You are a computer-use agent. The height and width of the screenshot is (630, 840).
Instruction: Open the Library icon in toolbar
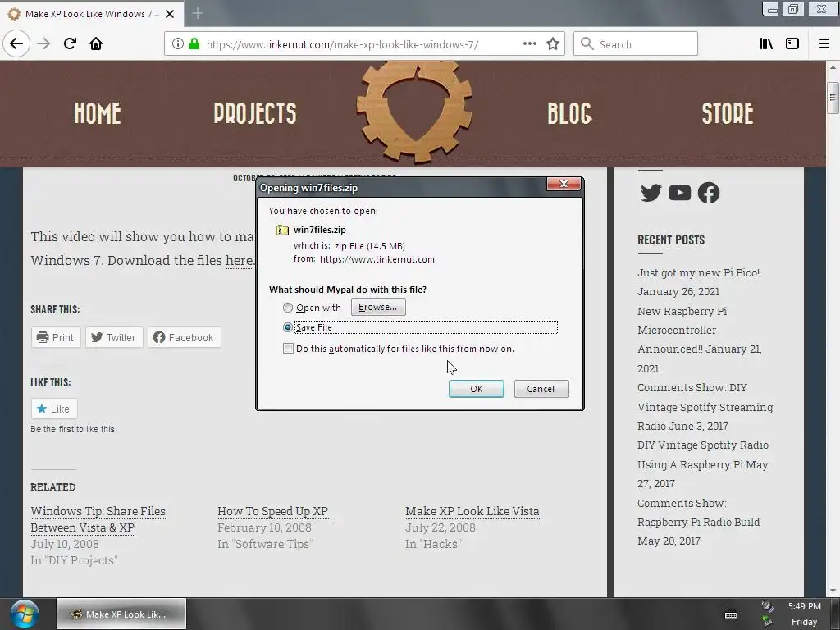767,44
